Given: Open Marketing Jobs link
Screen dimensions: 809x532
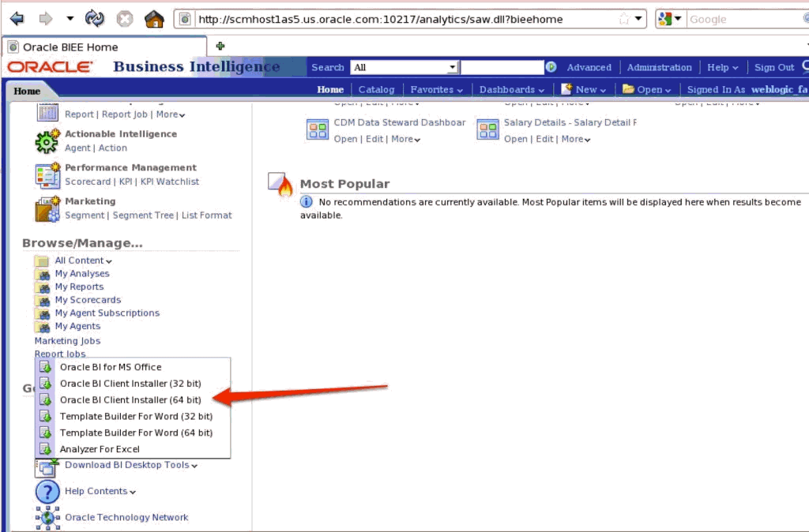Looking at the screenshot, I should (67, 341).
